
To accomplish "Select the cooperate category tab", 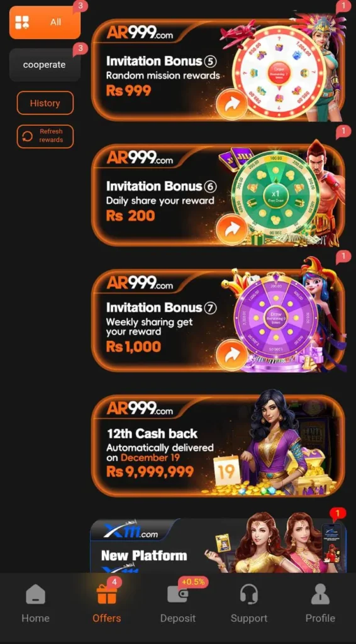I will (x=45, y=65).
